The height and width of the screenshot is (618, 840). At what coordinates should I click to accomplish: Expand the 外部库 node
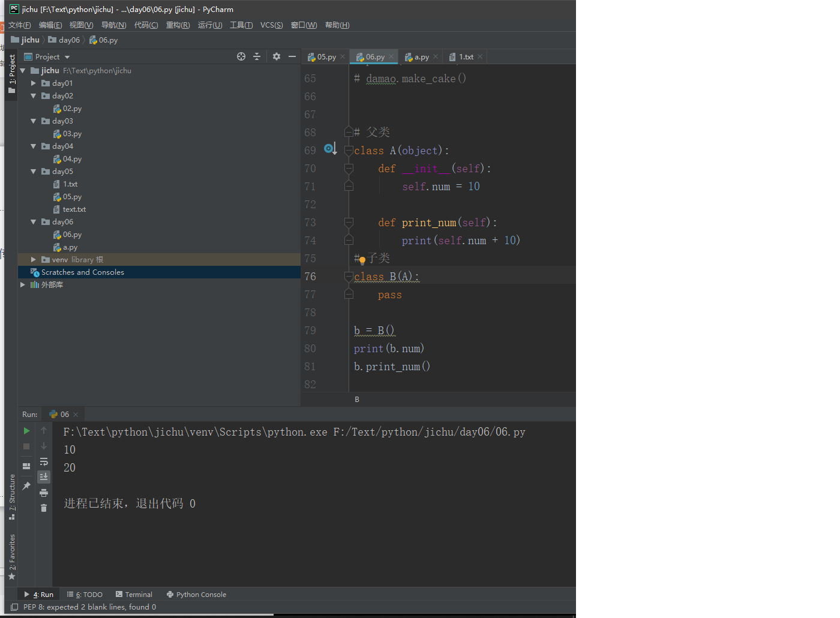click(x=23, y=285)
